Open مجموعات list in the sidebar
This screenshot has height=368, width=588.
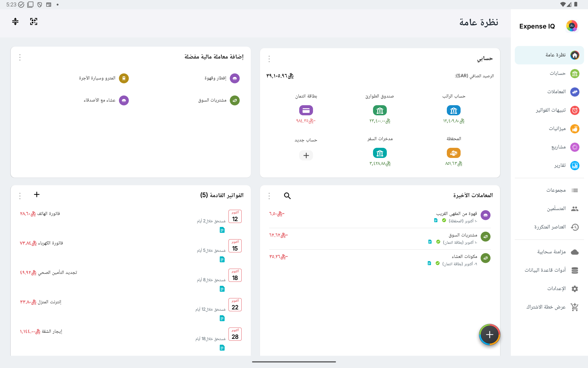tap(549, 190)
